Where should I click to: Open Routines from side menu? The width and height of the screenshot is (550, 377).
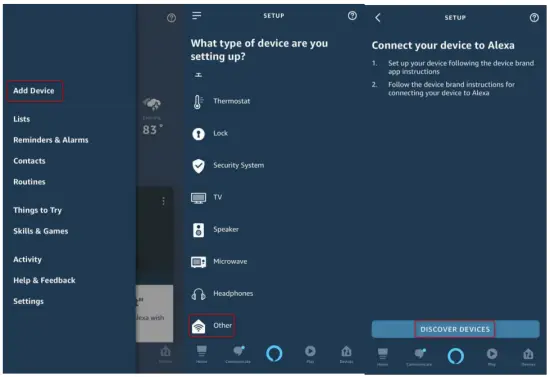click(29, 182)
